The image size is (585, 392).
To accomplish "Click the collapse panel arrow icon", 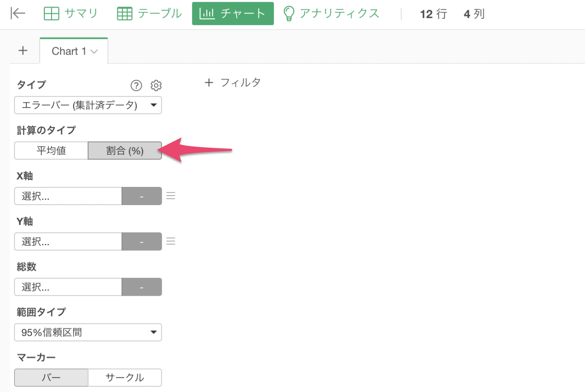I will point(18,14).
